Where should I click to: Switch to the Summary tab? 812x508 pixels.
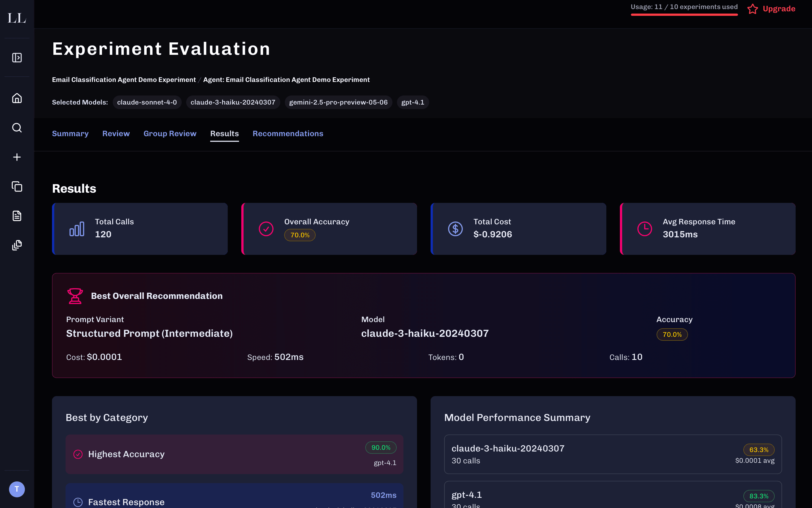(x=70, y=134)
